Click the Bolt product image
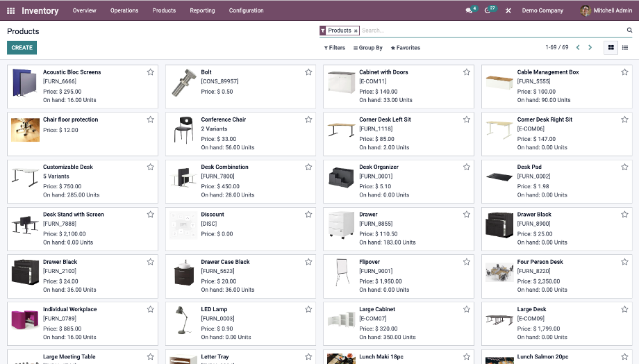This screenshot has width=639, height=364. coord(183,83)
